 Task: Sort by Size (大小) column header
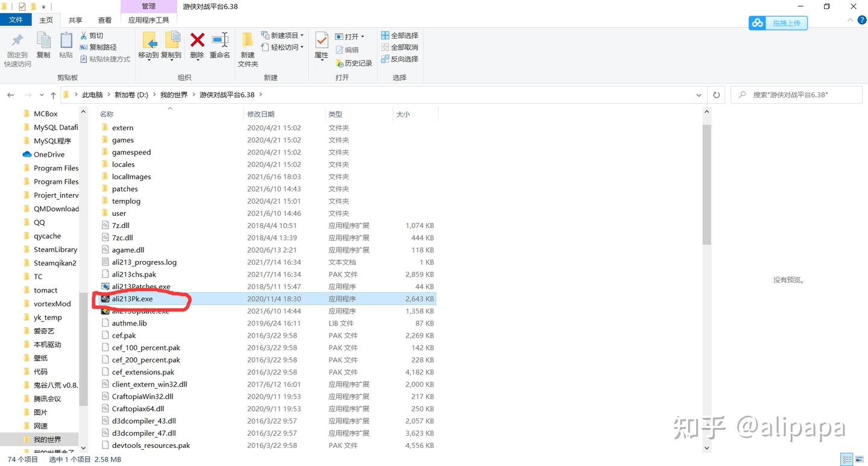click(403, 114)
